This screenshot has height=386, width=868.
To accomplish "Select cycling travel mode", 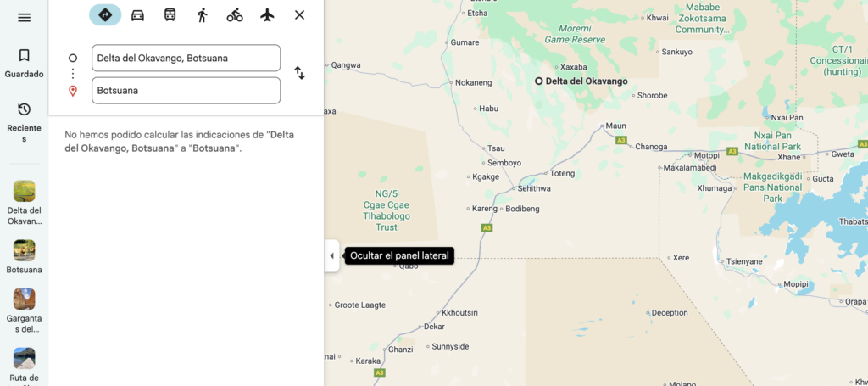I will [x=235, y=14].
